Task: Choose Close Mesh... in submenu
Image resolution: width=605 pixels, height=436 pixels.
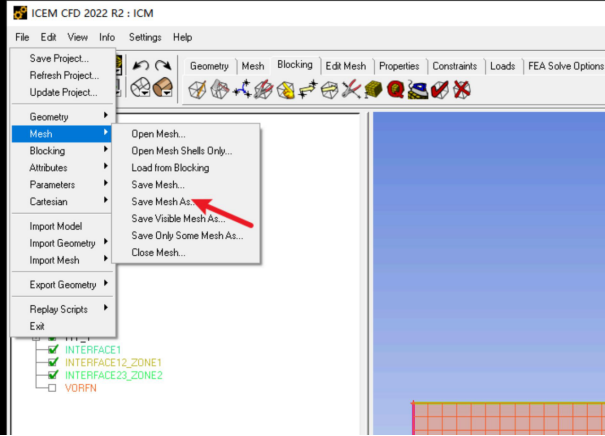Action: tap(186, 253)
